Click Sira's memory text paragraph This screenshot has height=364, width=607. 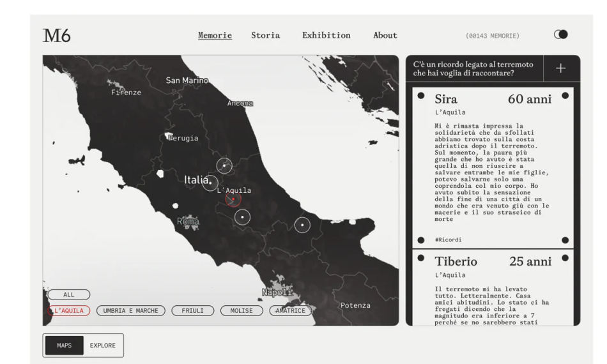pyautogui.click(x=491, y=172)
